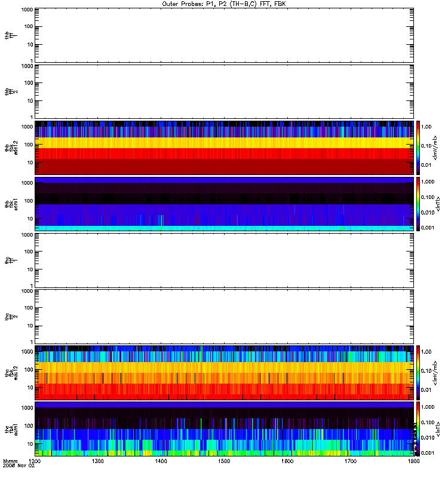Click the 0.001 value on thc scm1 colorbar

[428, 453]
